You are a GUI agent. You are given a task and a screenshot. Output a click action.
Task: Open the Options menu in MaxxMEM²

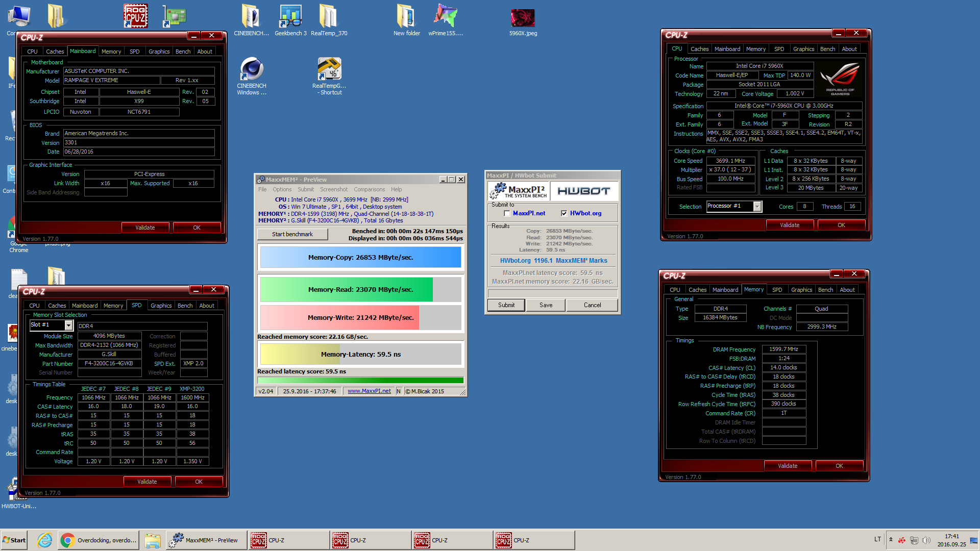pos(282,189)
